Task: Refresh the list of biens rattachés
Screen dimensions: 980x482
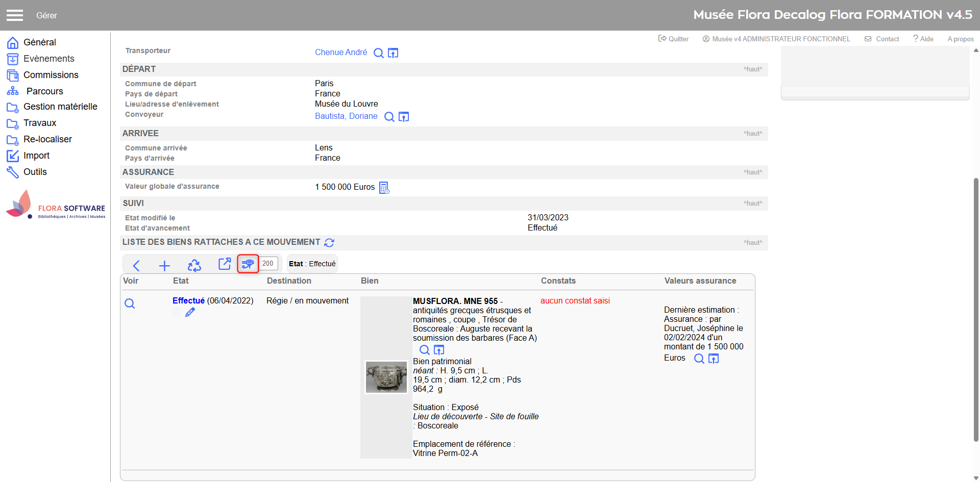Action: [329, 243]
